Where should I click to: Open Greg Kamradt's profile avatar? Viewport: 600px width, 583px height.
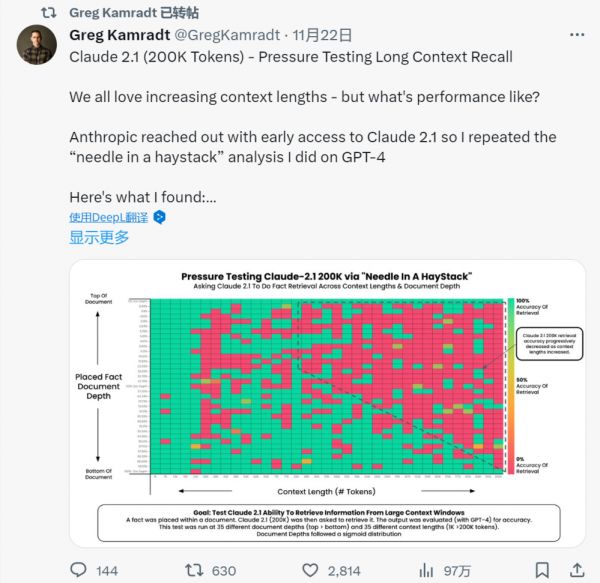(x=38, y=46)
